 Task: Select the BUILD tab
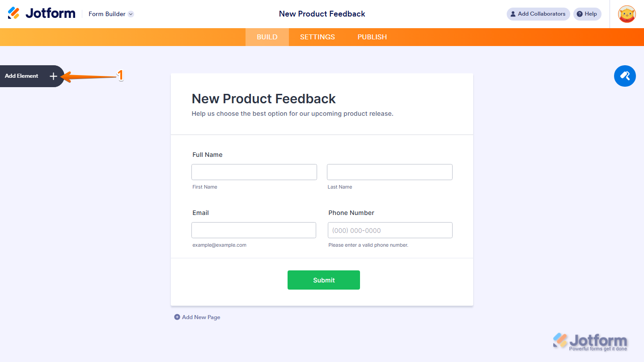[267, 37]
